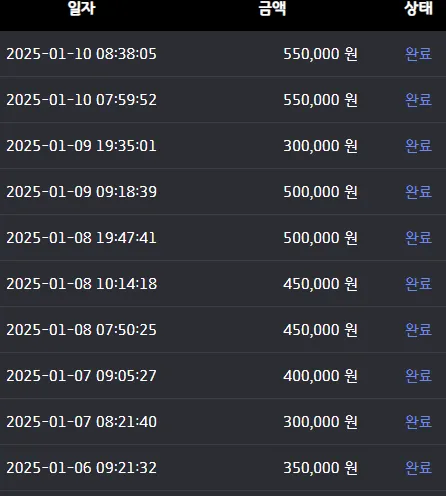Click the 금액 column header
The width and height of the screenshot is (446, 496).
click(272, 8)
